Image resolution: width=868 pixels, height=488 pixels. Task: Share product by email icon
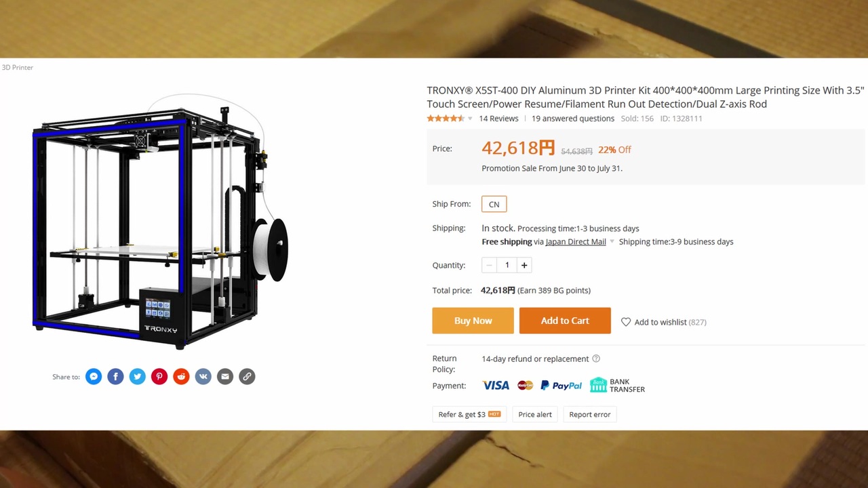pyautogui.click(x=225, y=376)
